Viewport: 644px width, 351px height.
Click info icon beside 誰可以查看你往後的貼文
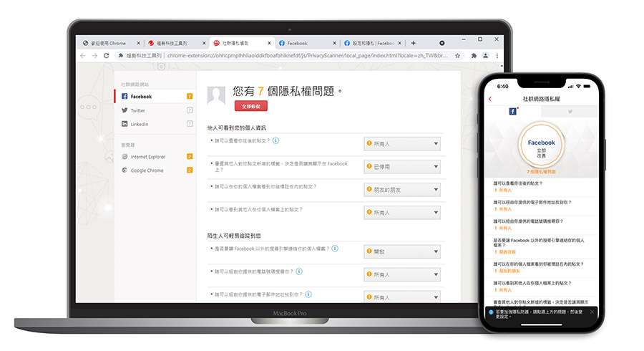click(276, 140)
